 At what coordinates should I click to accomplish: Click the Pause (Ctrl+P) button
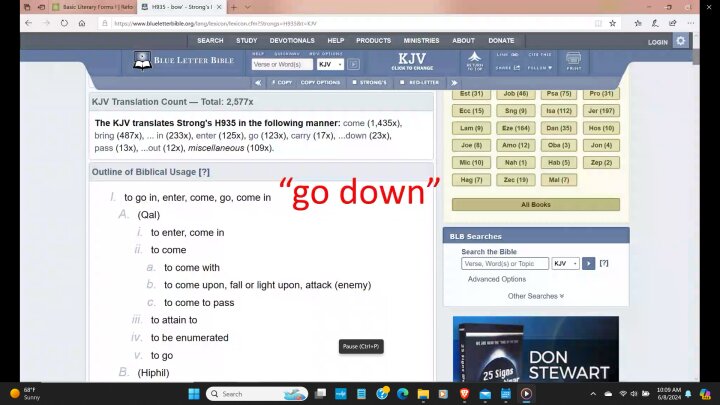[361, 347]
